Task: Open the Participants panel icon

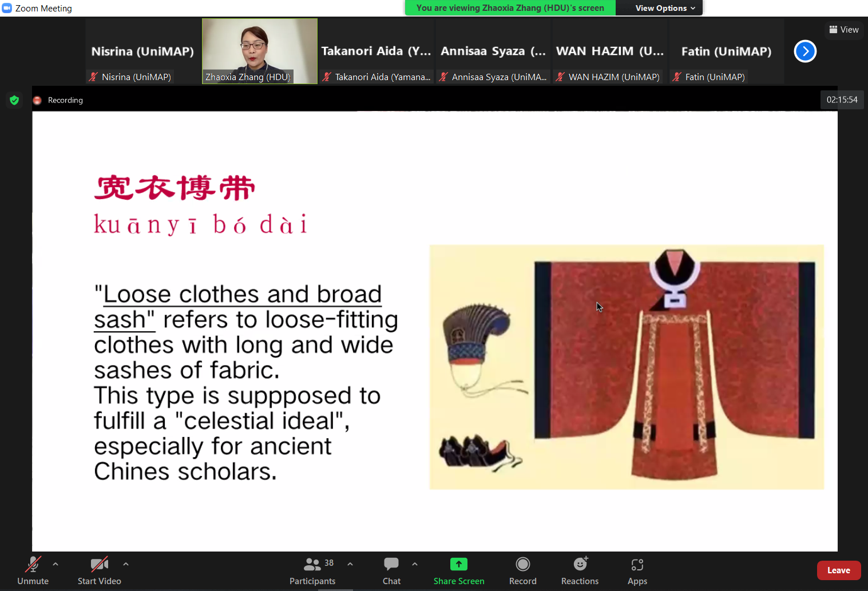Action: click(312, 565)
